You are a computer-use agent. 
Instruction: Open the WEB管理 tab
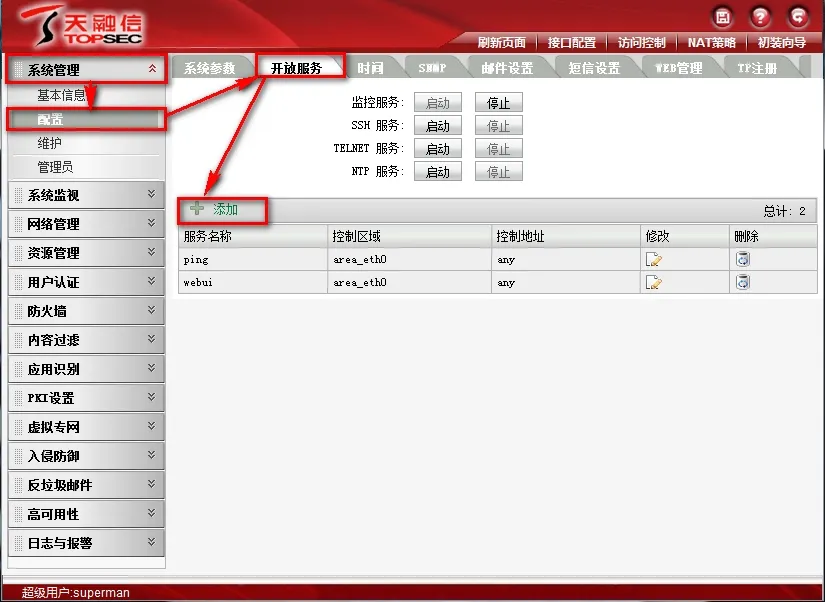(x=679, y=68)
